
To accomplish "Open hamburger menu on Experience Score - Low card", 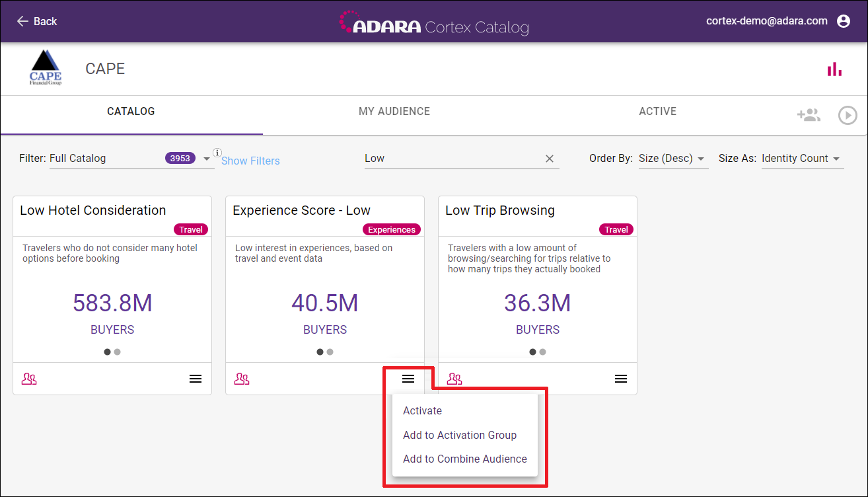I will click(408, 379).
